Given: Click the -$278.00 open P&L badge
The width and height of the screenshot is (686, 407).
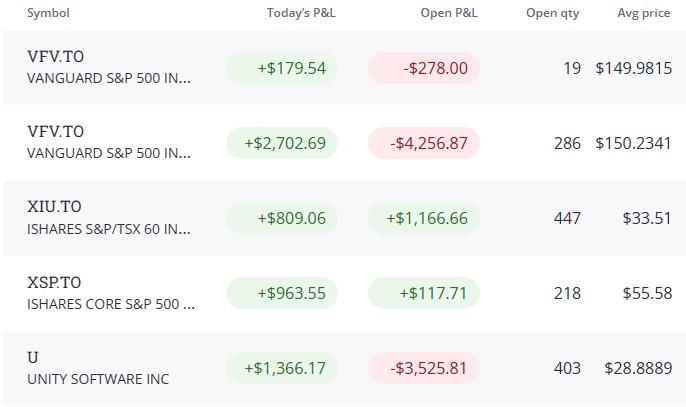Looking at the screenshot, I should (424, 68).
